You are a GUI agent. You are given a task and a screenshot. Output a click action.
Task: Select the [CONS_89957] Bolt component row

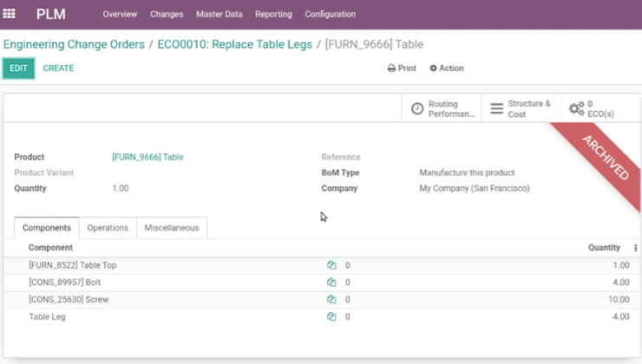pos(321,283)
